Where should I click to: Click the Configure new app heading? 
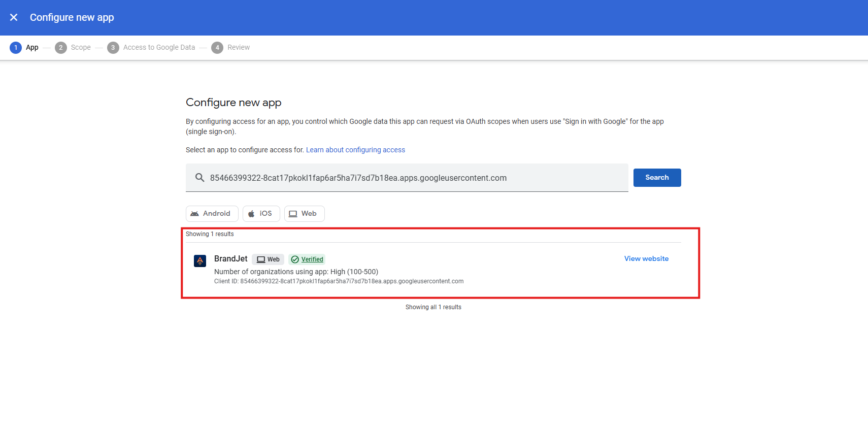[x=233, y=103]
